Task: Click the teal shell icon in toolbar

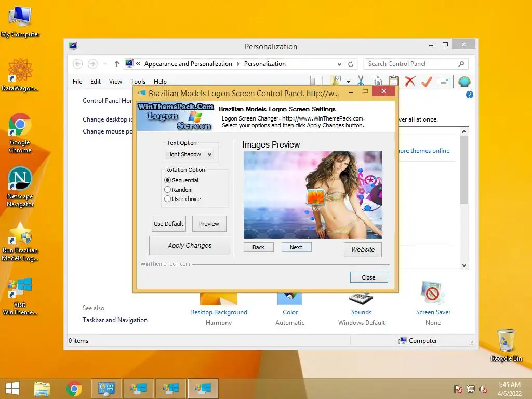Action: click(464, 82)
